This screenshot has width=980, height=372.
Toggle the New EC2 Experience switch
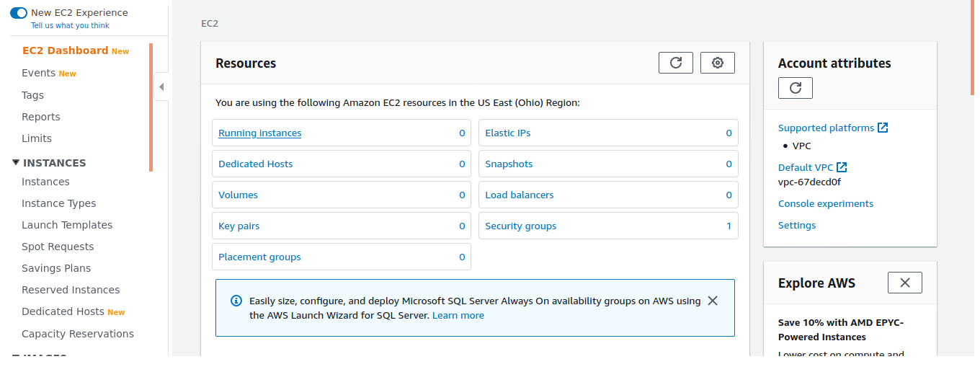[x=19, y=13]
